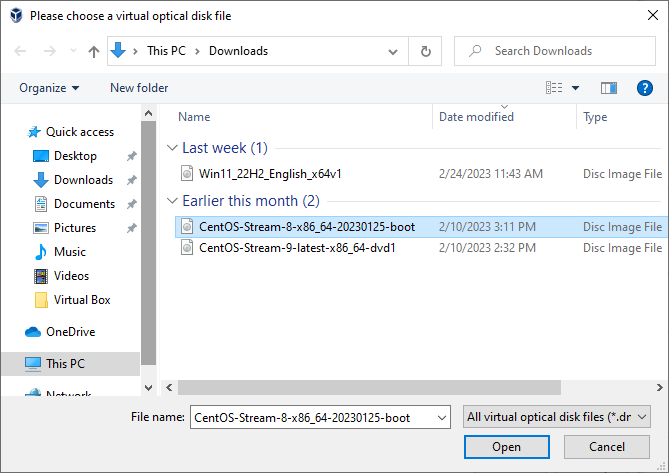Go forward with the right arrow
The height and width of the screenshot is (473, 669).
(x=50, y=51)
